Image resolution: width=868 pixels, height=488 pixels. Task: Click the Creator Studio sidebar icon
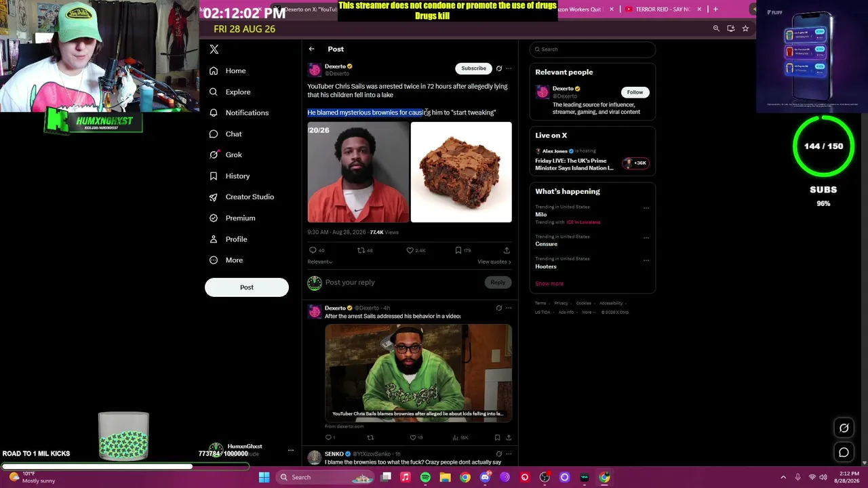[214, 197]
